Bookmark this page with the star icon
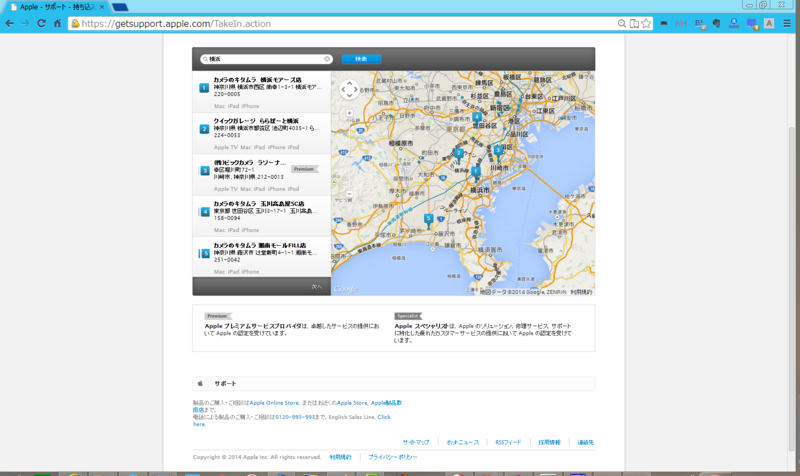Screen dimensions: 800x476 tap(646, 23)
